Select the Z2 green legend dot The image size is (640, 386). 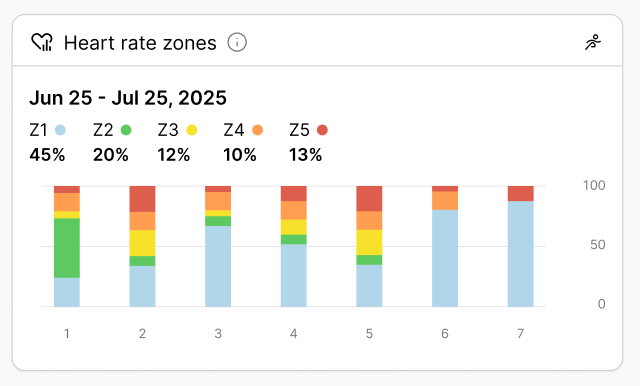pyautogui.click(x=126, y=130)
